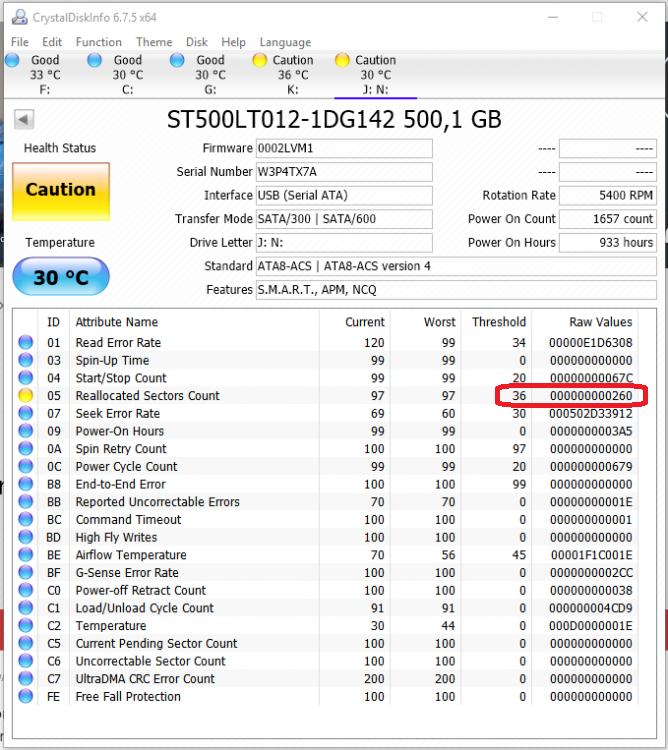
Task: Click the yellow Caution health status button
Action: [61, 191]
